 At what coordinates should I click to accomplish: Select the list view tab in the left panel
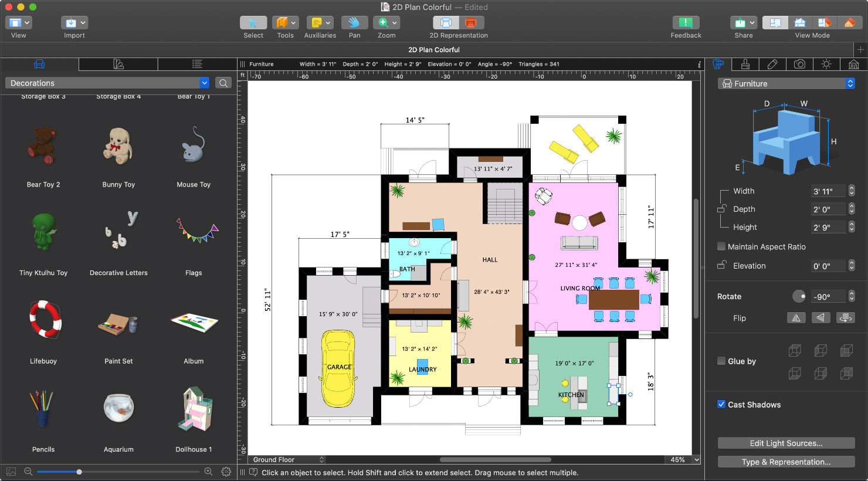click(196, 63)
